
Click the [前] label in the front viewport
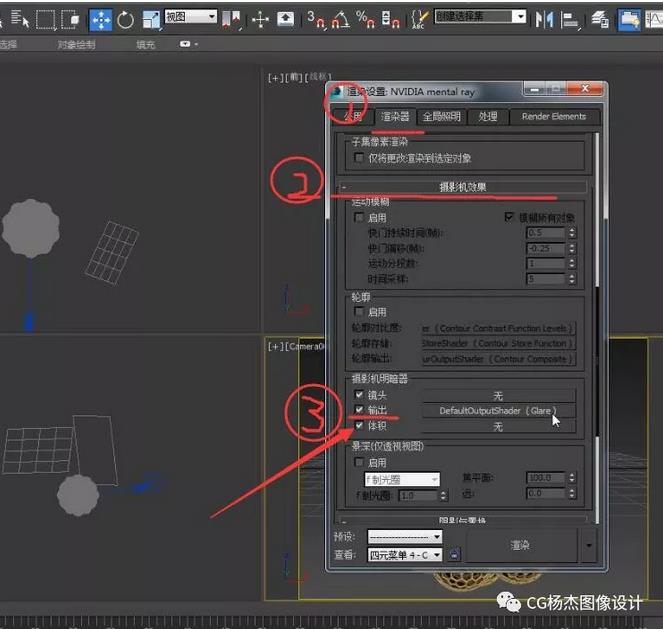point(293,78)
